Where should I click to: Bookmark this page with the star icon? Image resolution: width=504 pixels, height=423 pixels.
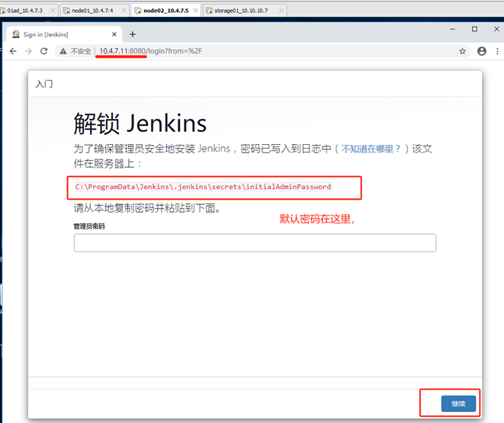[x=462, y=51]
